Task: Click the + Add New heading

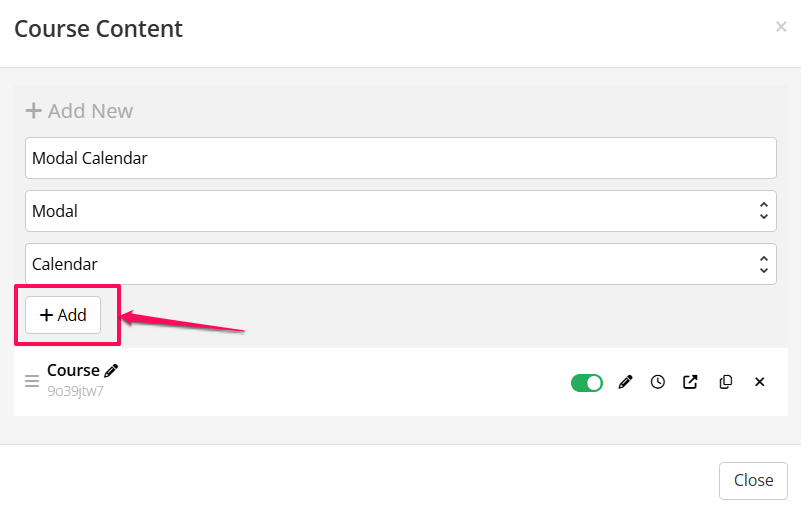Action: click(79, 111)
